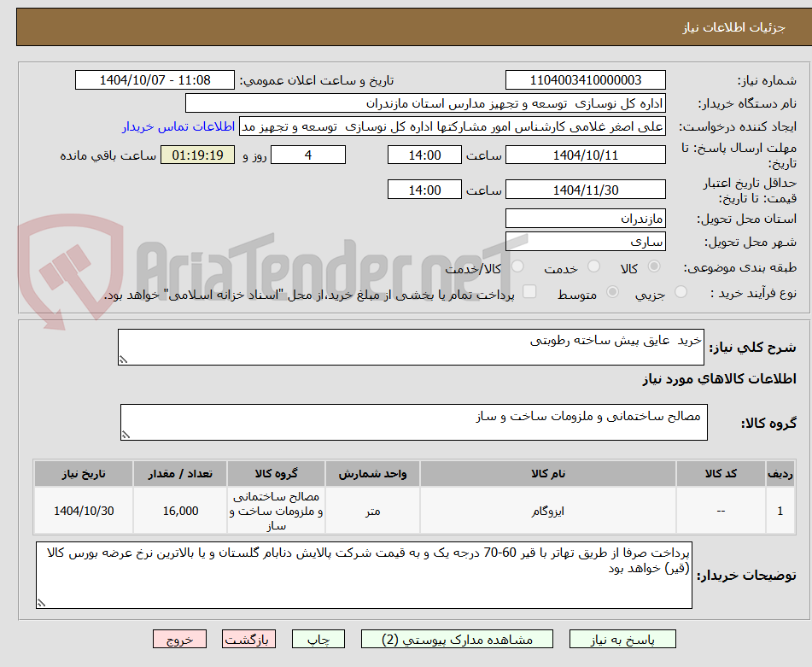The width and height of the screenshot is (812, 667).
Task: Click the چاپ print button
Action: point(318,639)
